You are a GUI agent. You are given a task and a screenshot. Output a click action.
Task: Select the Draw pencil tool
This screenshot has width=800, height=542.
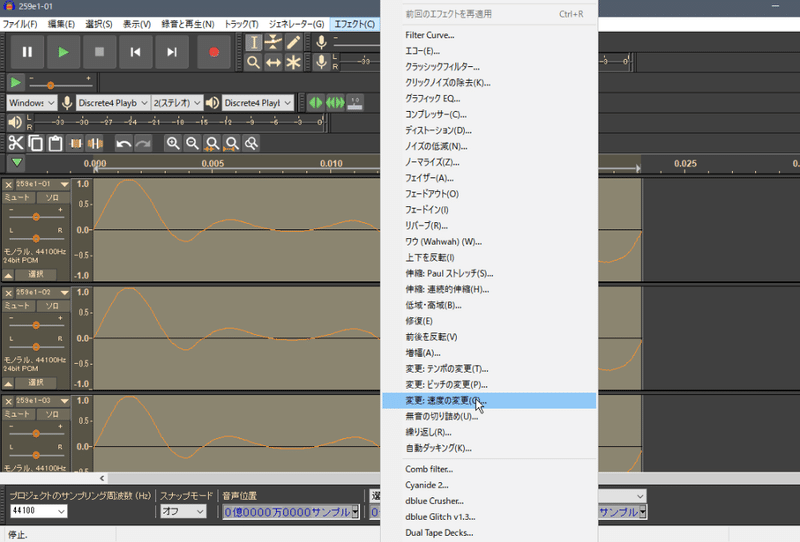pos(293,42)
